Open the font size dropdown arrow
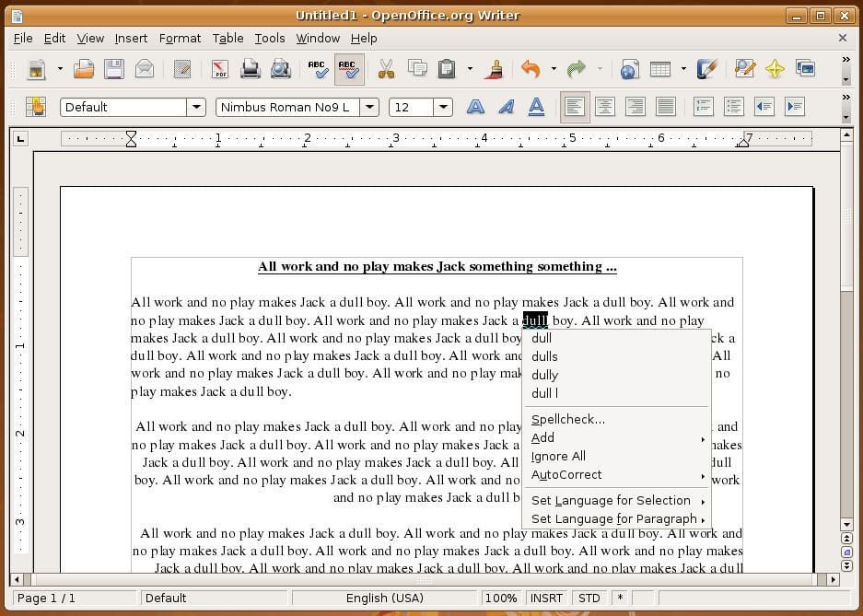This screenshot has height=616, width=863. coord(443,107)
